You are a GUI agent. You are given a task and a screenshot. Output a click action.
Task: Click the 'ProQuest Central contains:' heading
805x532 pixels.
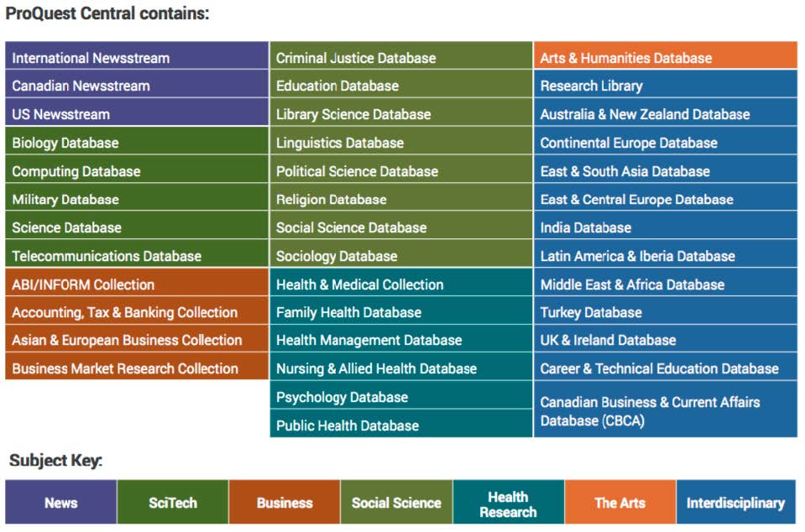click(x=107, y=13)
